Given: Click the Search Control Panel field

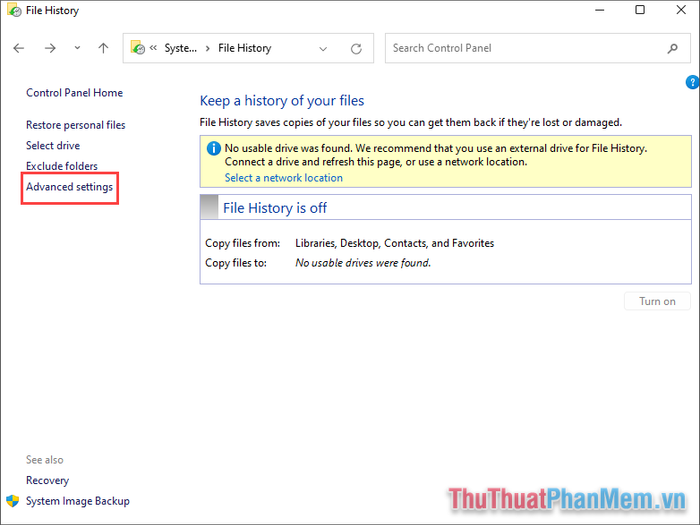Looking at the screenshot, I should [538, 48].
